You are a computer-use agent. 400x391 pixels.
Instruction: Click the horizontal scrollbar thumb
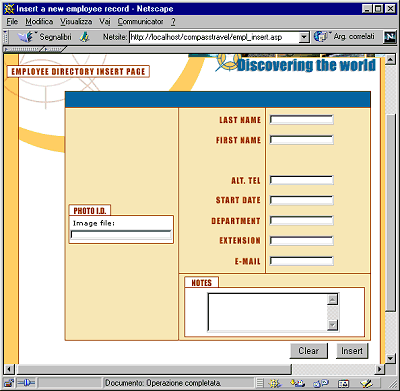pos(154,369)
